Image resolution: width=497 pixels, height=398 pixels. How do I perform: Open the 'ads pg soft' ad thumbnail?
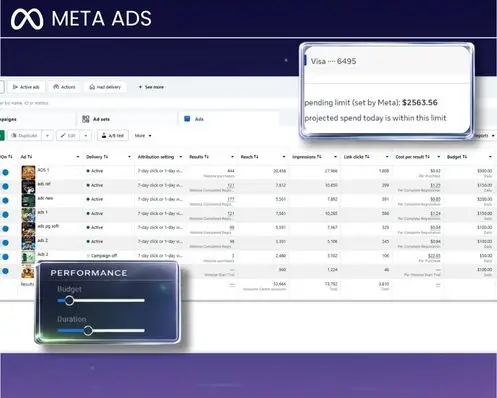click(x=28, y=229)
